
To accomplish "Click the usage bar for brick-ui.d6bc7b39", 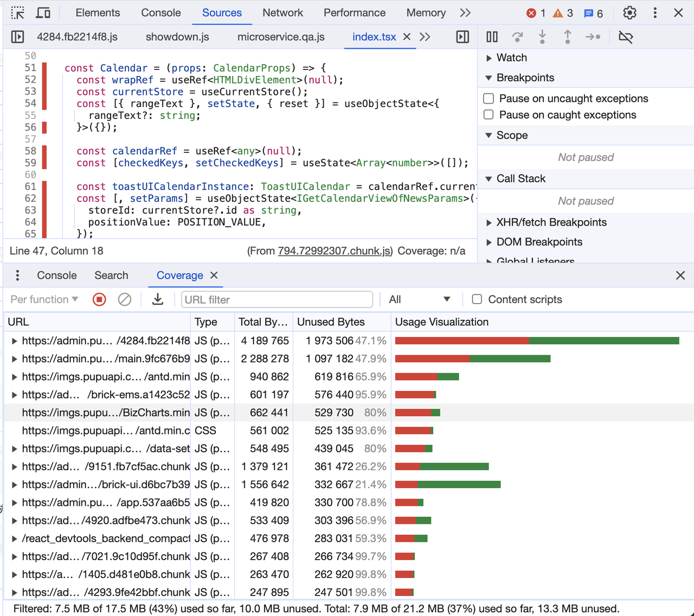I will tap(448, 484).
